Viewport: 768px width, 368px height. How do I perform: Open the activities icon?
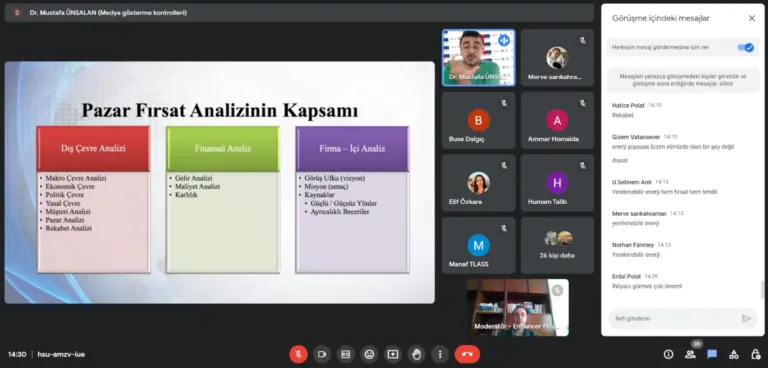pyautogui.click(x=734, y=354)
